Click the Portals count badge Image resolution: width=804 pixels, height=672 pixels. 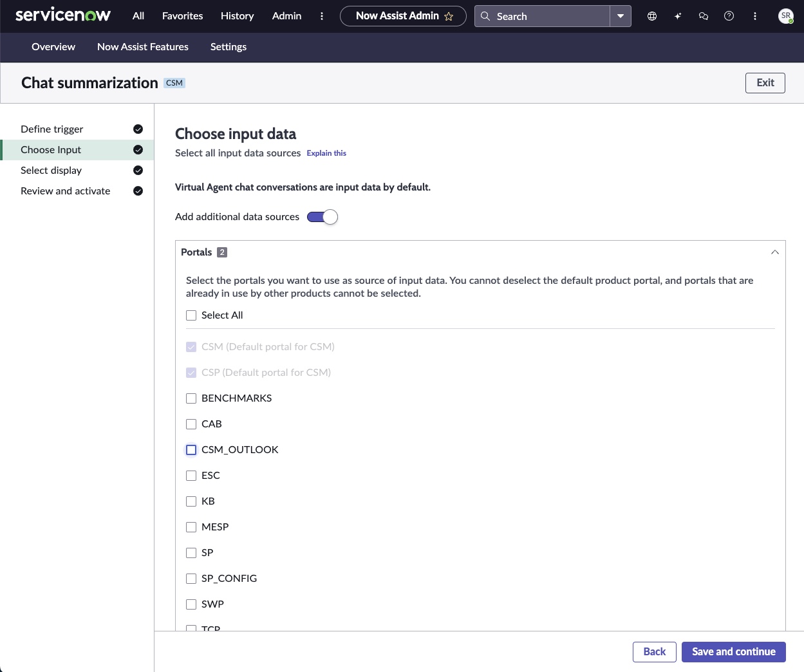[x=222, y=252]
